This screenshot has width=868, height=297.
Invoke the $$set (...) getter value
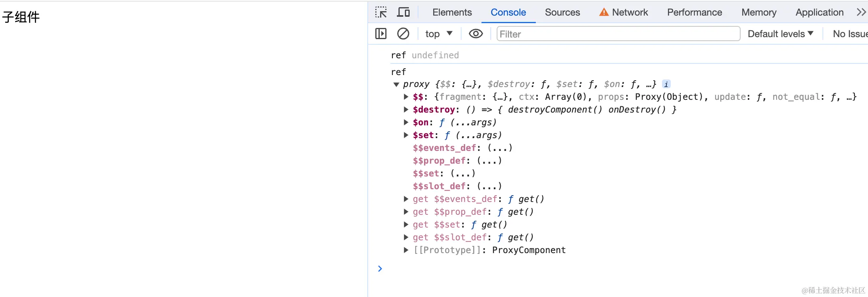pyautogui.click(x=463, y=174)
